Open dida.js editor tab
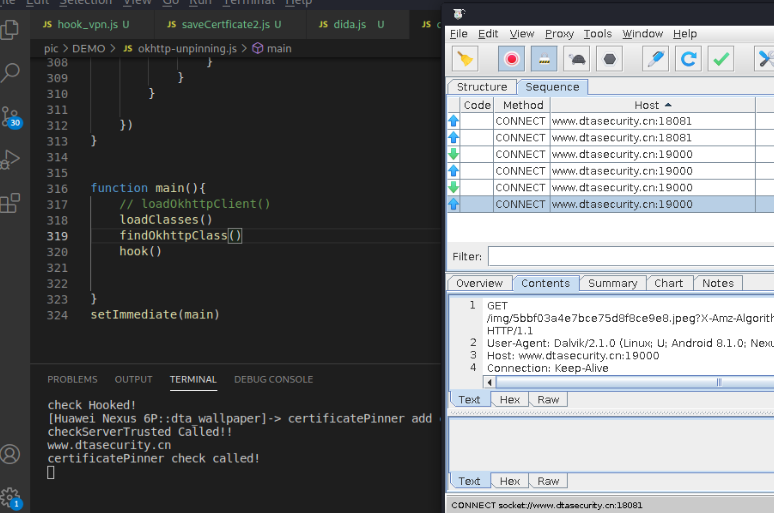Viewport: 774px width, 513px height. click(x=357, y=24)
